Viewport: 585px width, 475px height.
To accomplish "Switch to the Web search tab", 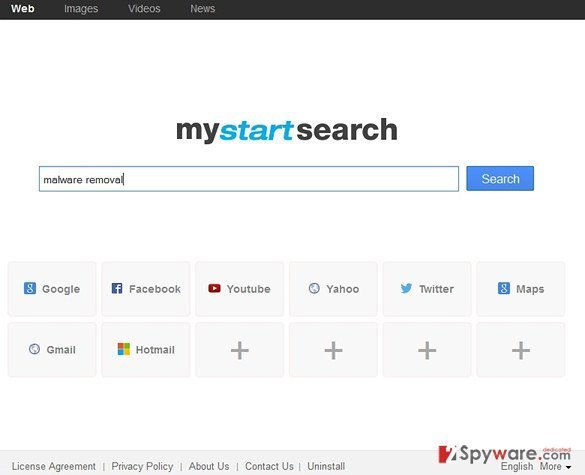I will pos(22,9).
